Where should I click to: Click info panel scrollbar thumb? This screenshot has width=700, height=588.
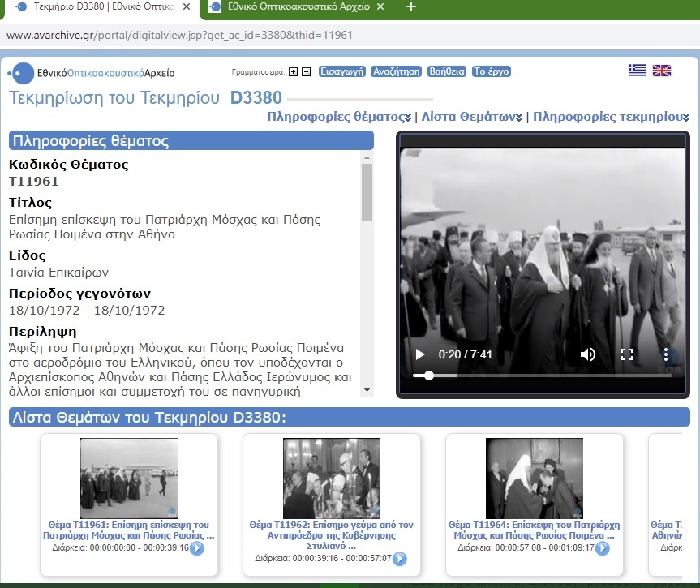coord(367,192)
